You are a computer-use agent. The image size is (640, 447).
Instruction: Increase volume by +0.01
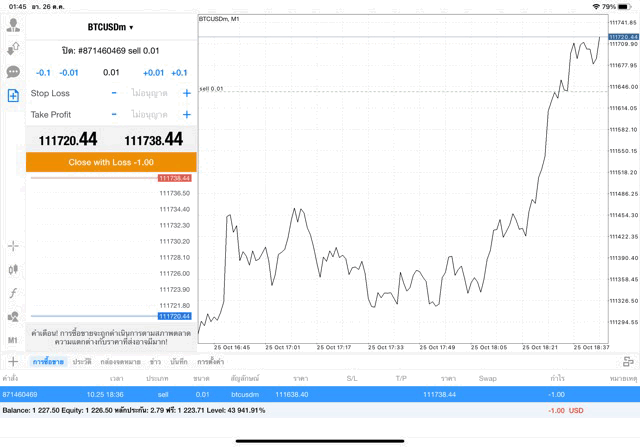point(153,72)
